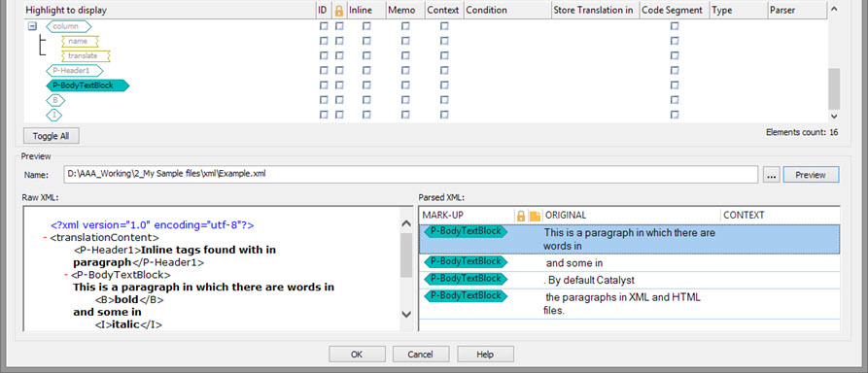The image size is (868, 373).
Task: Collapse translationContent node in Raw XML
Action: [45, 237]
